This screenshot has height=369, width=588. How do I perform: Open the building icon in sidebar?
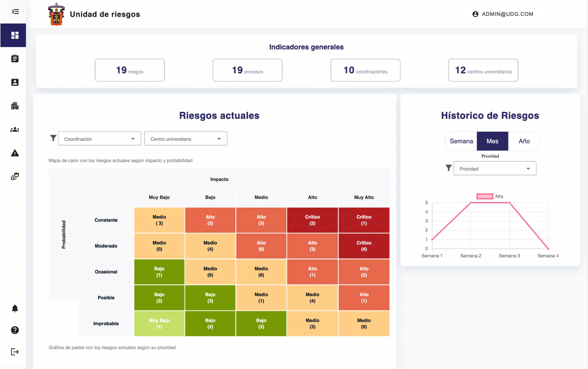[15, 106]
